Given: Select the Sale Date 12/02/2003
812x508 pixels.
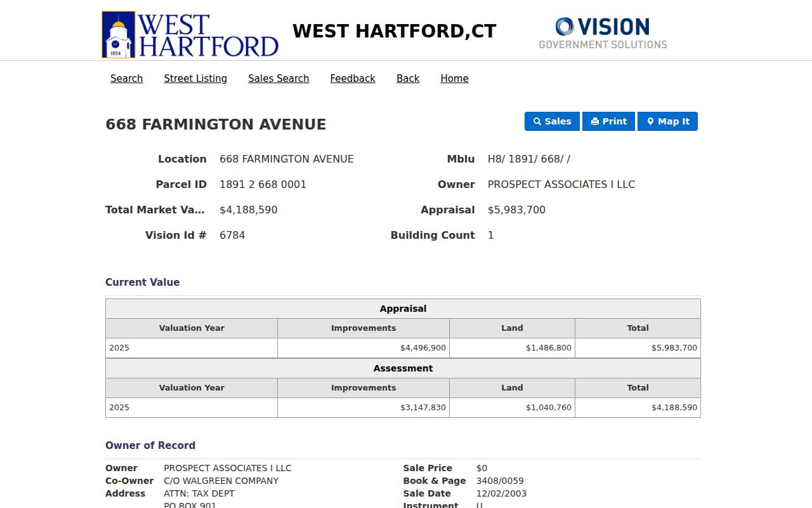Looking at the screenshot, I should (501, 493).
